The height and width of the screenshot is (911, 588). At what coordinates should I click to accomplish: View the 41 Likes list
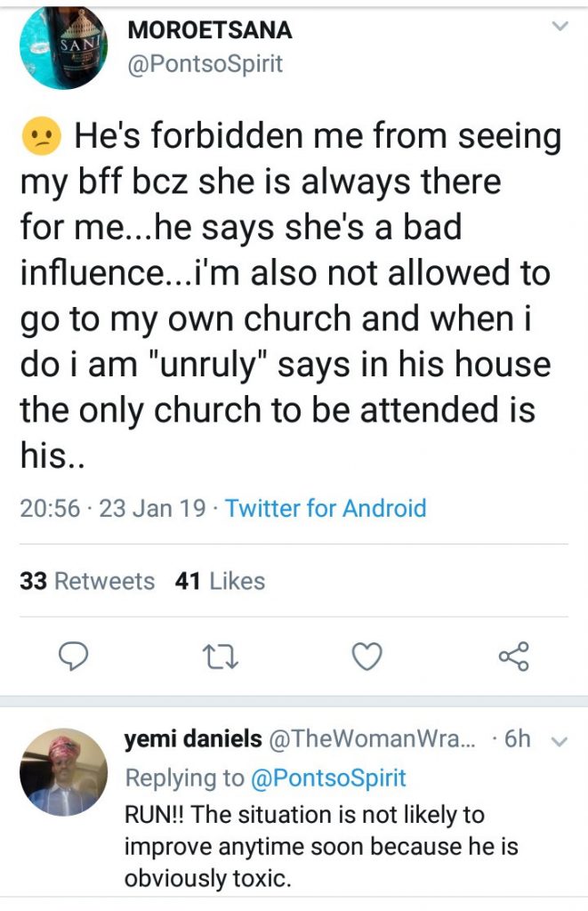pyautogui.click(x=220, y=581)
